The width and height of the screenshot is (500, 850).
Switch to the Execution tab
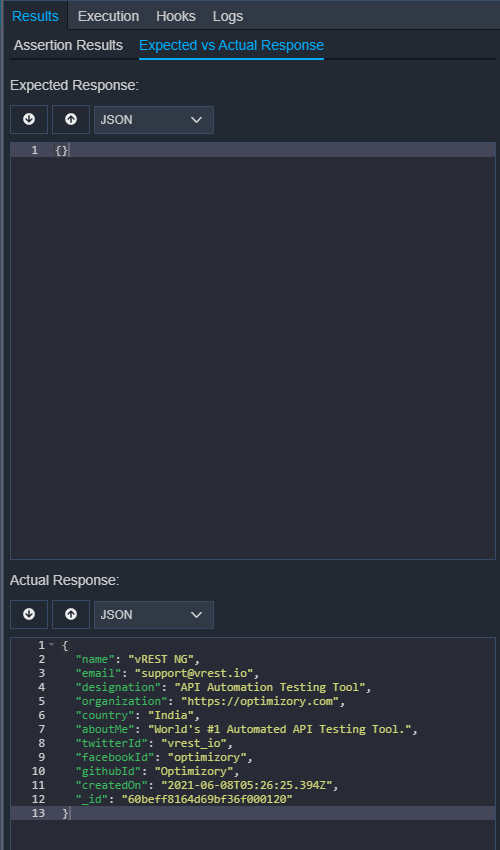[x=108, y=16]
